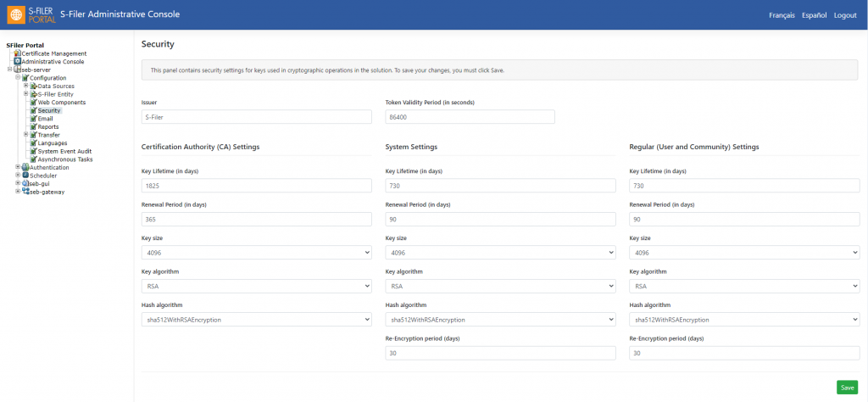Select System Event Audit tree item
This screenshot has width=868, height=402.
[x=64, y=151]
